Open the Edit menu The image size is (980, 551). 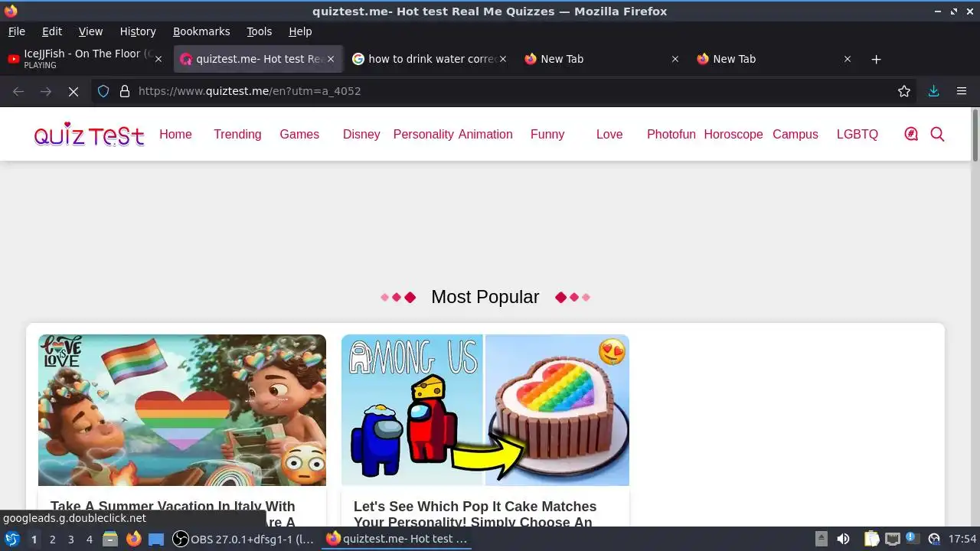(x=52, y=31)
